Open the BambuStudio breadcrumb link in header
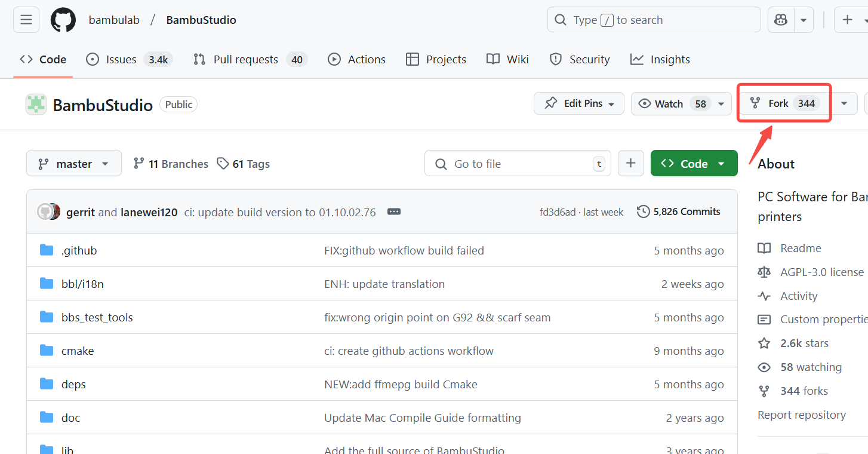The width and height of the screenshot is (868, 454). point(201,20)
